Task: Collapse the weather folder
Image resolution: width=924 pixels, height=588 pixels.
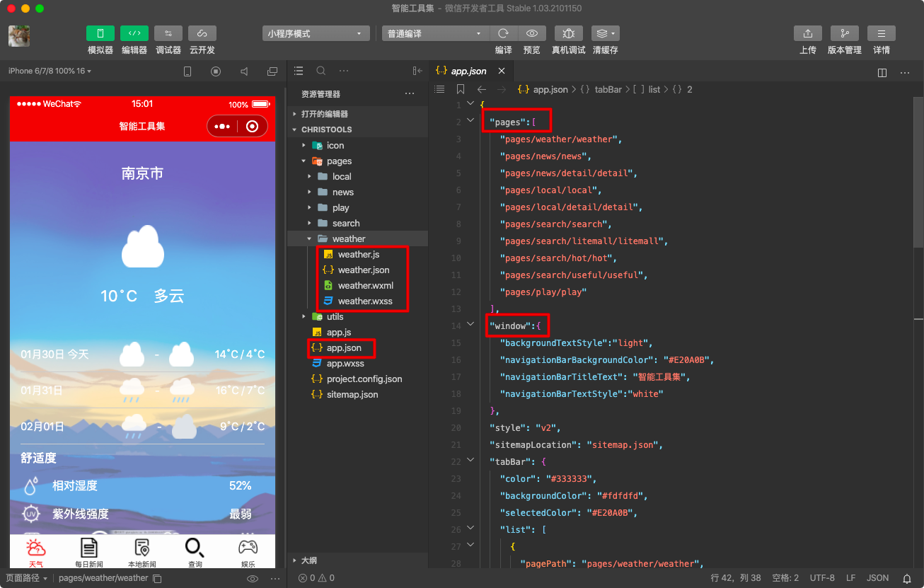Action: click(357, 238)
